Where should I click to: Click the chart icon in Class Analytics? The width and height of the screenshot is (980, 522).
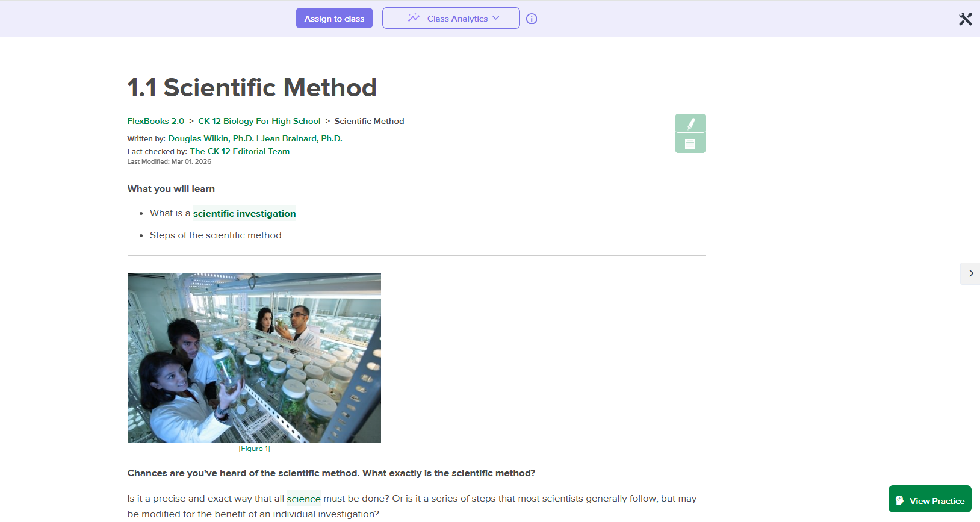414,18
